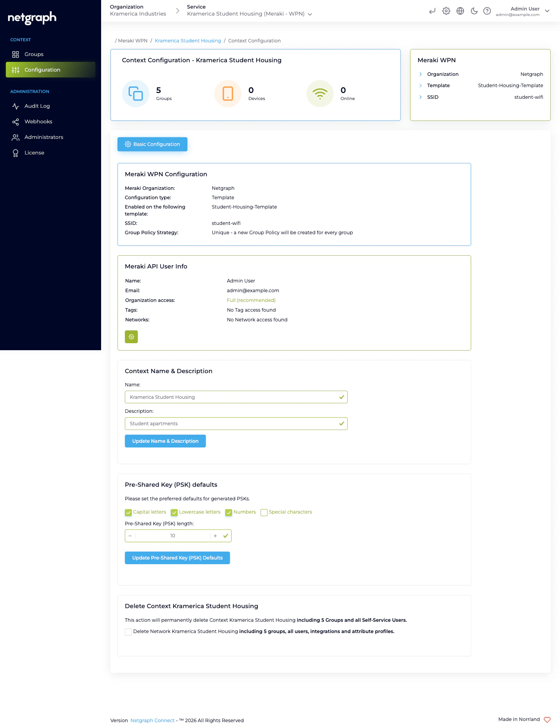Click the student-wifi SSID value in configuration
The width and height of the screenshot is (560, 728).
click(x=226, y=223)
